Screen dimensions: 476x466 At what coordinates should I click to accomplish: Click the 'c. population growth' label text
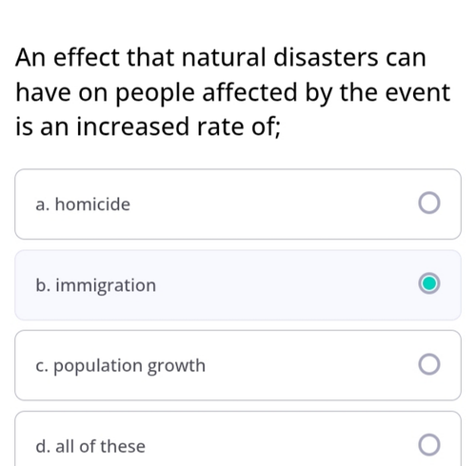[121, 366]
